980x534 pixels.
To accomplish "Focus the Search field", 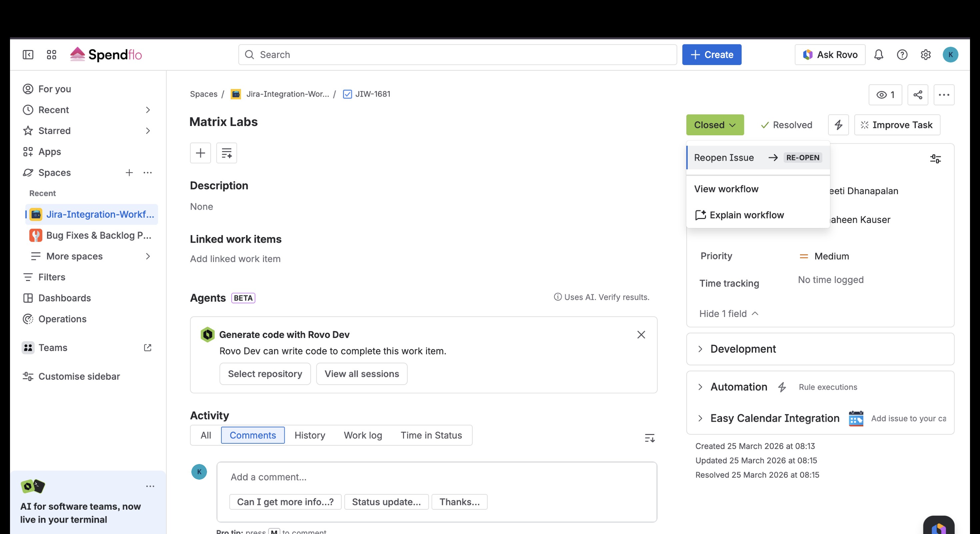I will coord(458,55).
